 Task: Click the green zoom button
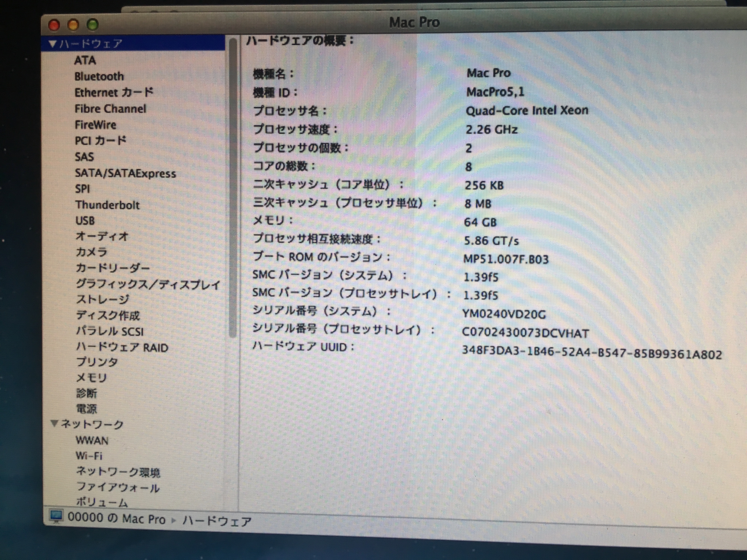(92, 25)
